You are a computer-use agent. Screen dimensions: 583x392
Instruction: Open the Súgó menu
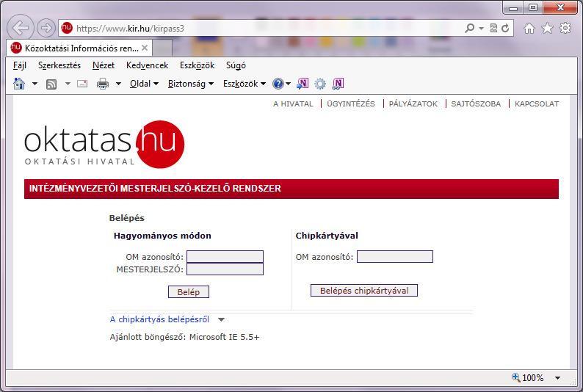click(x=236, y=65)
